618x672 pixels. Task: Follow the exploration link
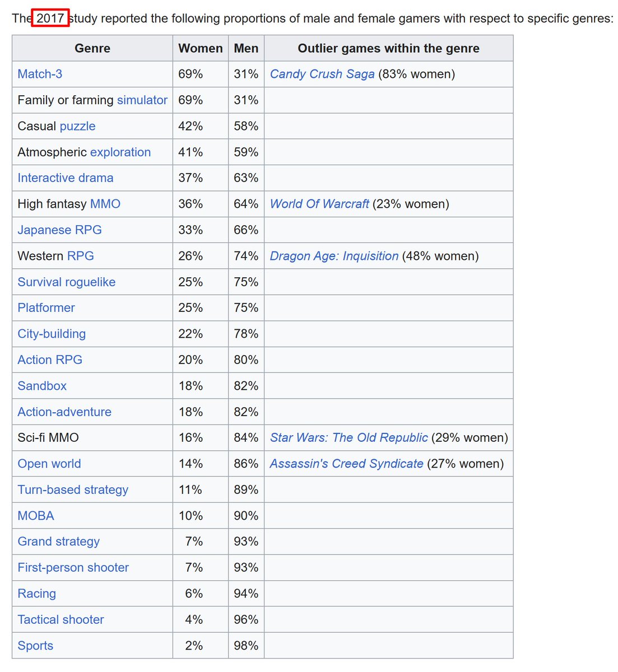point(120,152)
